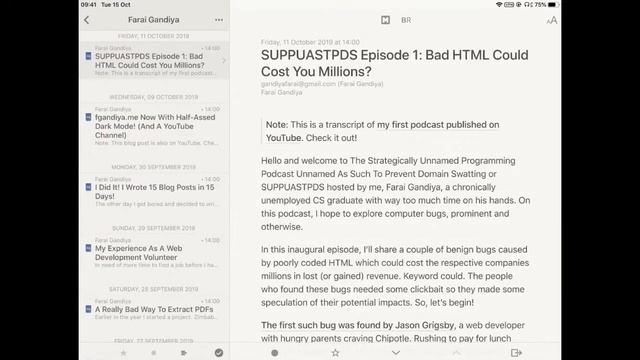
Task: Tap the article headline in reader pane
Action: [x=395, y=63]
